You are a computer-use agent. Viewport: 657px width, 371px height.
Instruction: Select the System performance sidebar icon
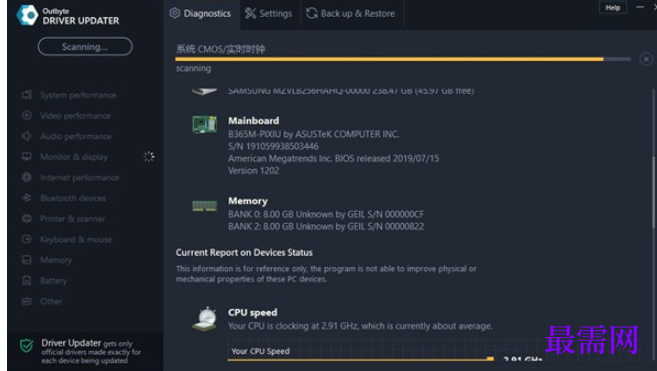(27, 95)
